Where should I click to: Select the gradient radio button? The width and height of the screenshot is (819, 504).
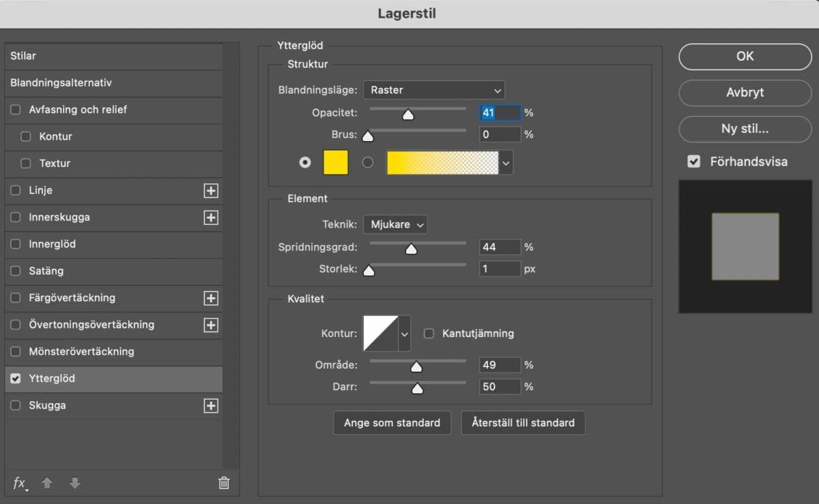coord(368,162)
